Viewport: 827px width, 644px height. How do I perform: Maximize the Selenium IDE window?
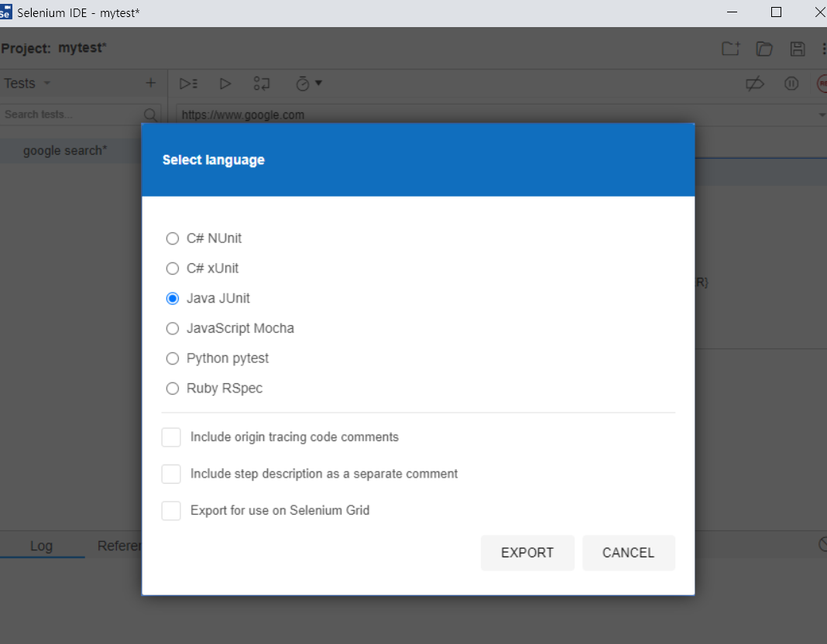click(x=776, y=12)
